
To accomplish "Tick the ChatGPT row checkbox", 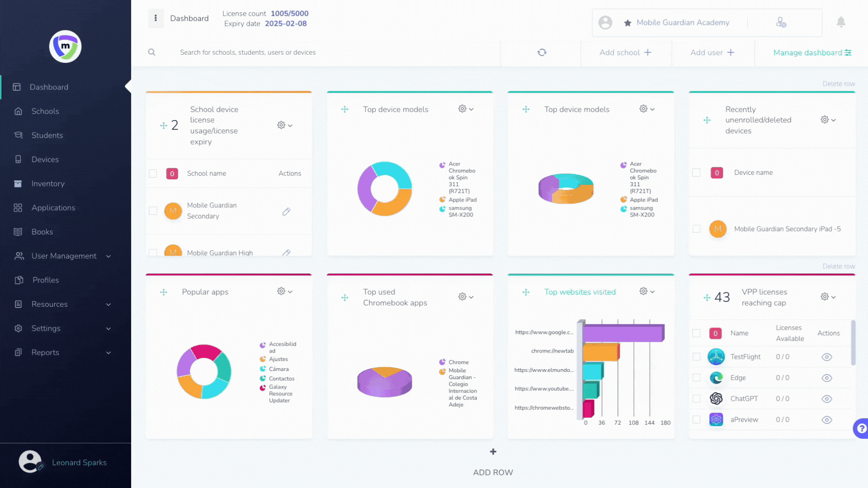I will coord(696,399).
